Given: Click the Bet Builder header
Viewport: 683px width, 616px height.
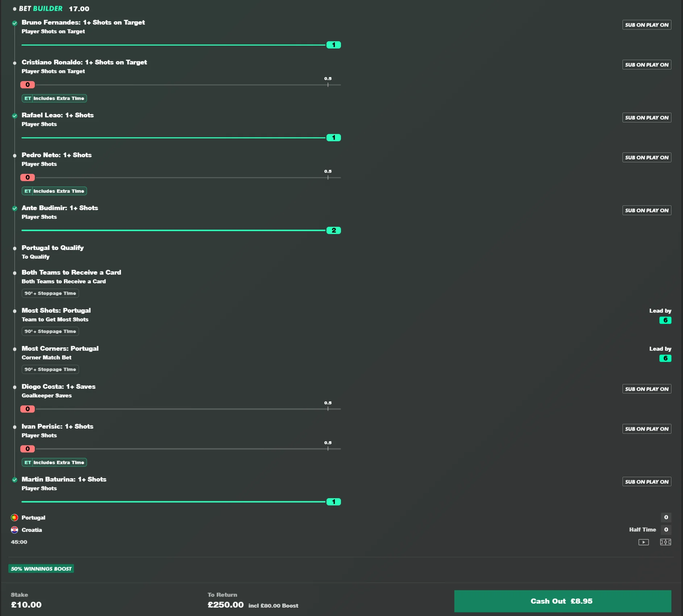Looking at the screenshot, I should [x=41, y=9].
